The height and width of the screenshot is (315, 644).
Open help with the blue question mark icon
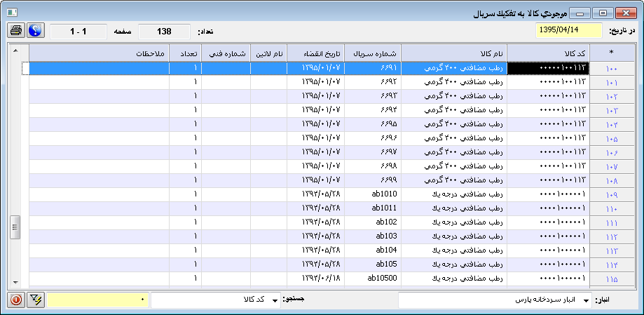click(35, 31)
